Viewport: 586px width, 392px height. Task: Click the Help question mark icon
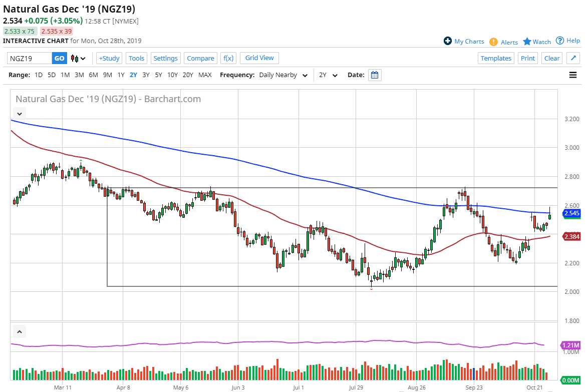(x=560, y=41)
